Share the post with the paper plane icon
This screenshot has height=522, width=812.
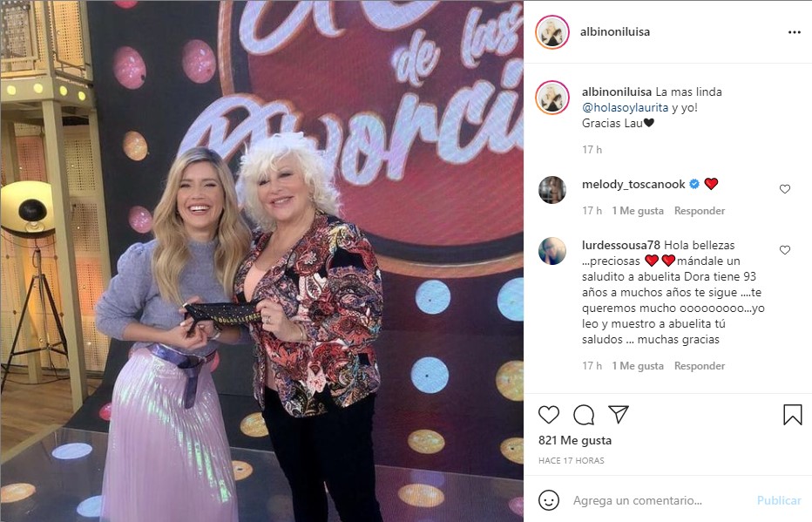[x=619, y=414]
